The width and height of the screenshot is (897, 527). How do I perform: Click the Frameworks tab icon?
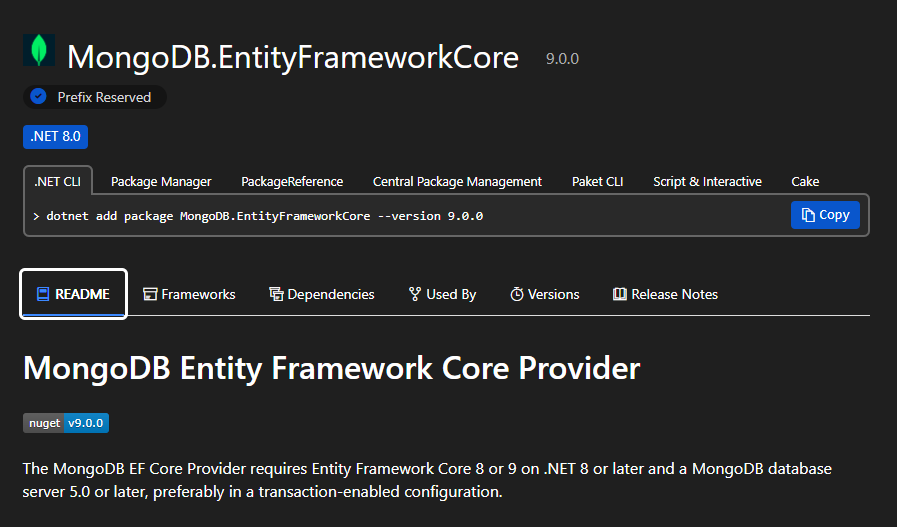[x=150, y=294]
